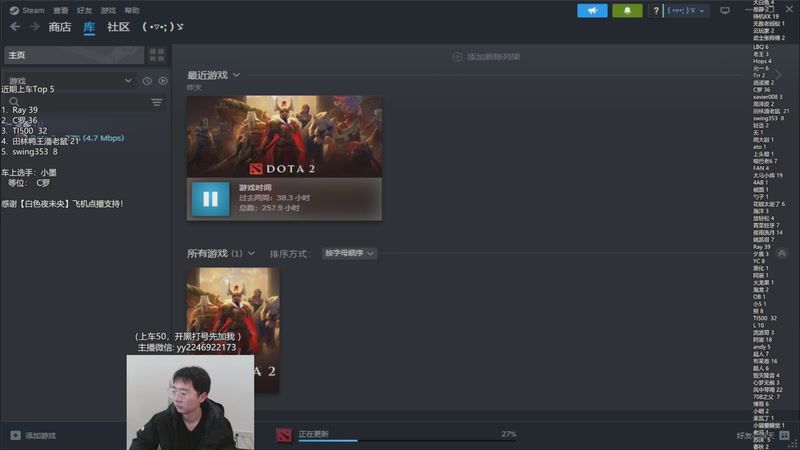This screenshot has height=450, width=800.
Task: Click the DOTA 2 cover in all games
Action: click(233, 330)
